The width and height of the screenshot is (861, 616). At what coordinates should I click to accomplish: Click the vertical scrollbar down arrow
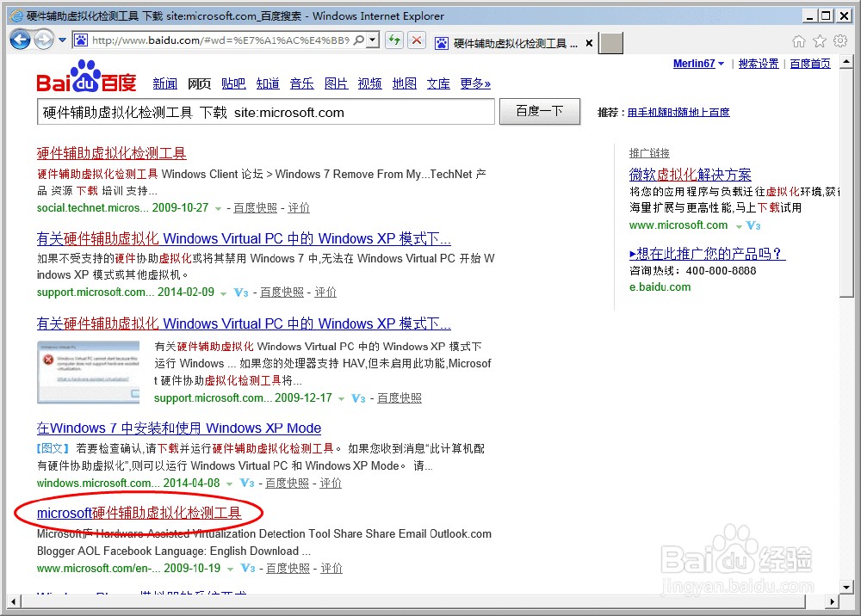click(x=846, y=587)
